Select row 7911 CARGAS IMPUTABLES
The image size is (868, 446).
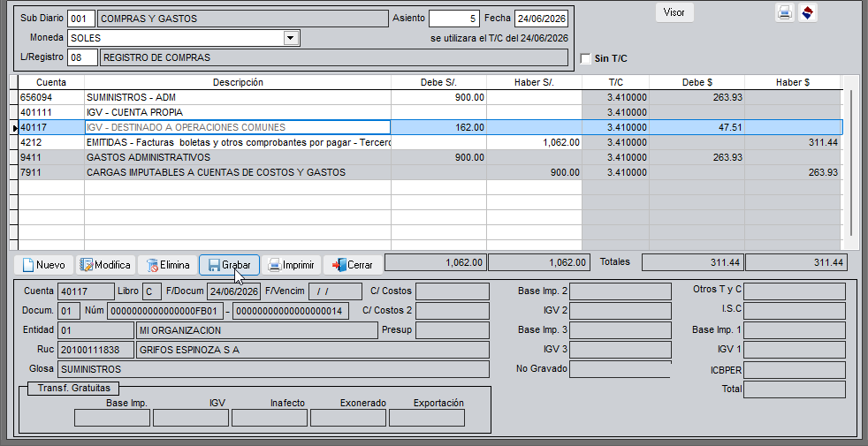pos(430,172)
